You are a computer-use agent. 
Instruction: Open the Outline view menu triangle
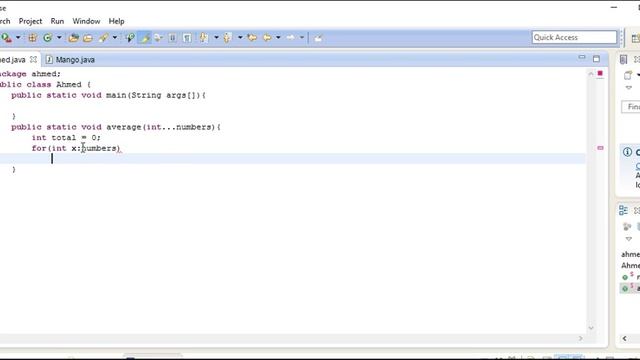pyautogui.click(x=629, y=239)
